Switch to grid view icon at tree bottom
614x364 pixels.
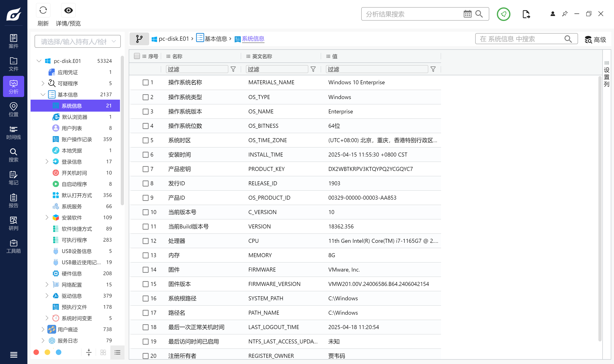(103, 352)
